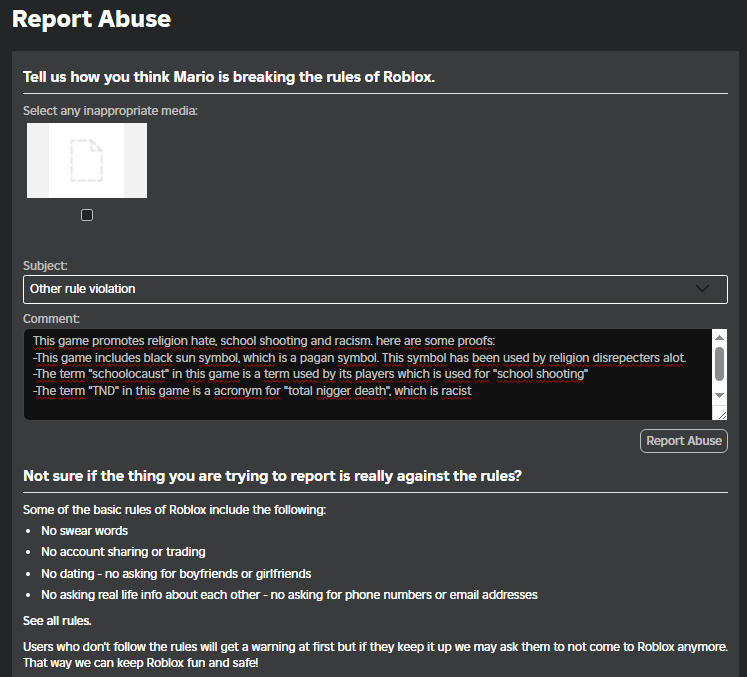Click the Report Abuse page heading

point(91,19)
